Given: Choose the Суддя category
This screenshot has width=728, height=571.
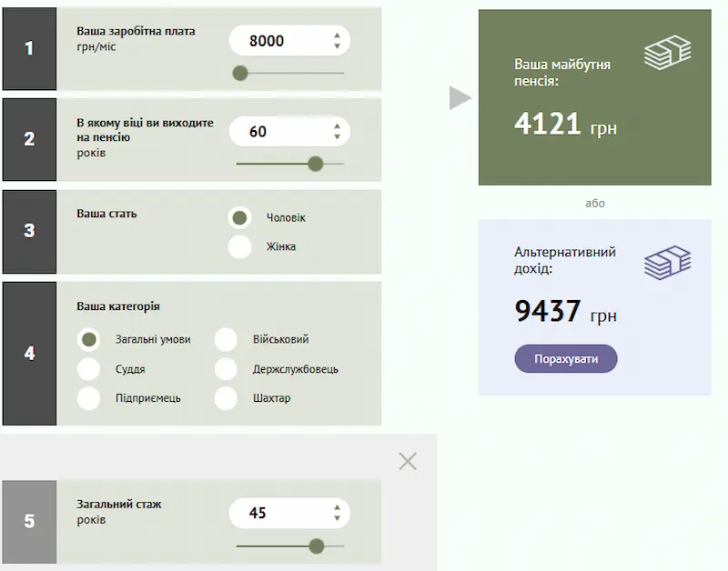Looking at the screenshot, I should point(89,369).
